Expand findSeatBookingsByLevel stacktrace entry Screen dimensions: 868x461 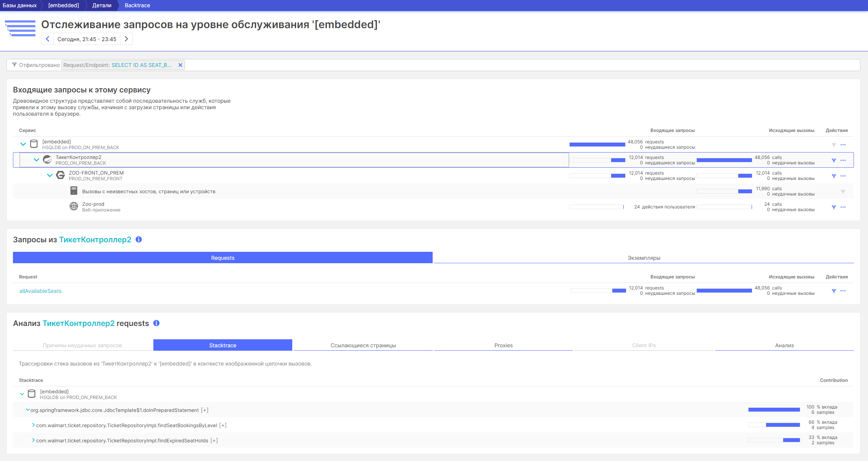click(x=33, y=425)
